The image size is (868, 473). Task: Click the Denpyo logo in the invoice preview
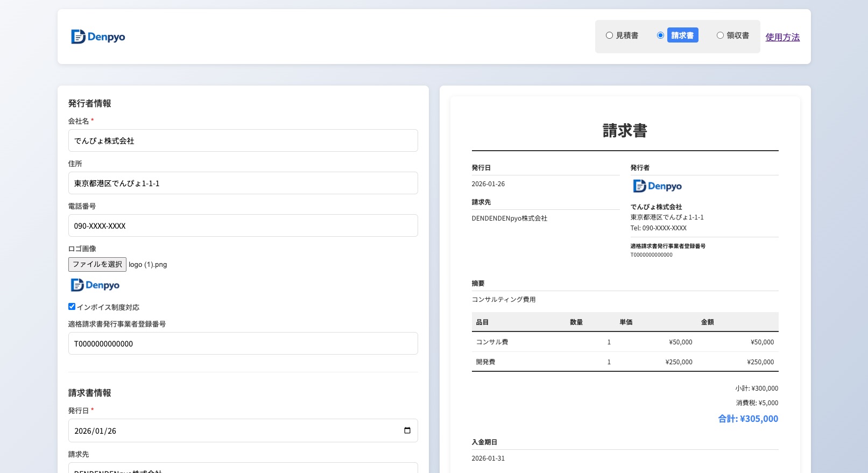pos(657,186)
